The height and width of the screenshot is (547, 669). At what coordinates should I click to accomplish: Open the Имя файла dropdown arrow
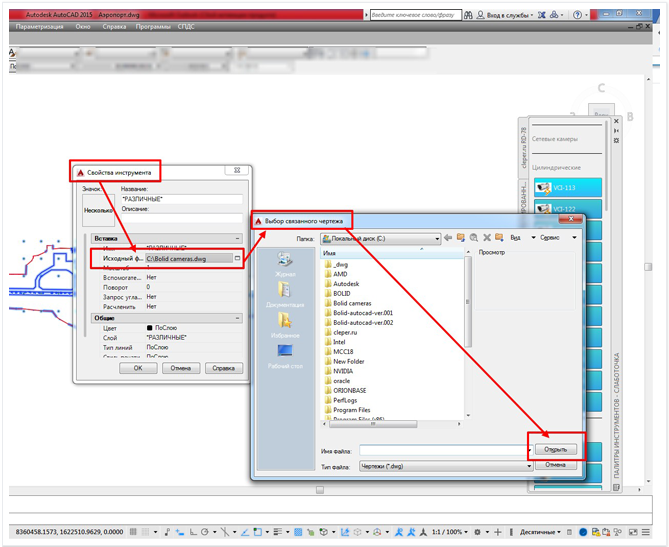pyautogui.click(x=529, y=450)
